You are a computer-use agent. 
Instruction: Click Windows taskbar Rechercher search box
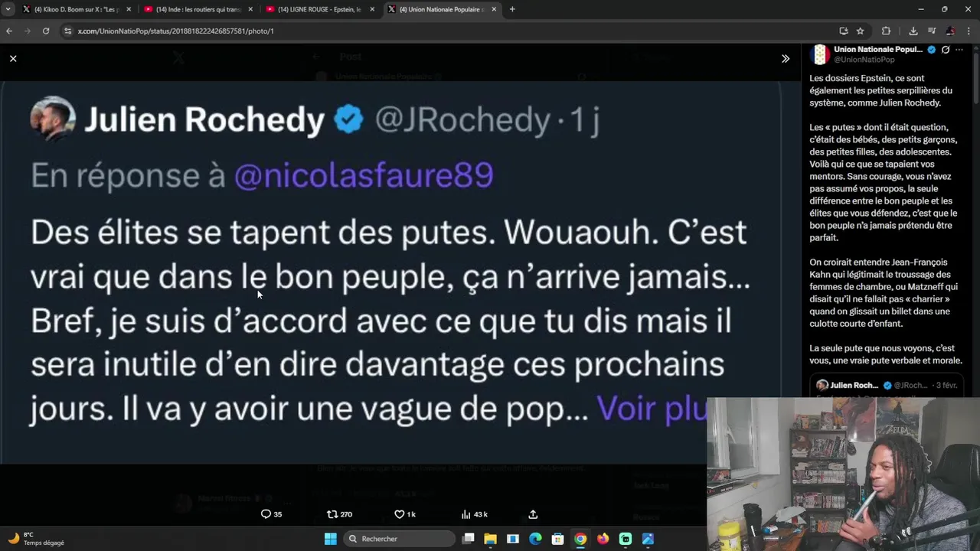click(398, 539)
